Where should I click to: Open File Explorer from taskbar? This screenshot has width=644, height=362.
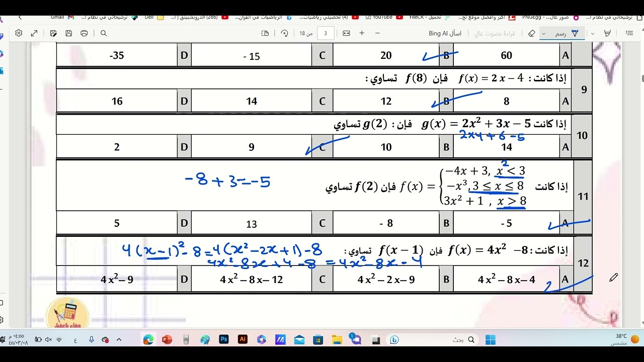tap(337, 340)
